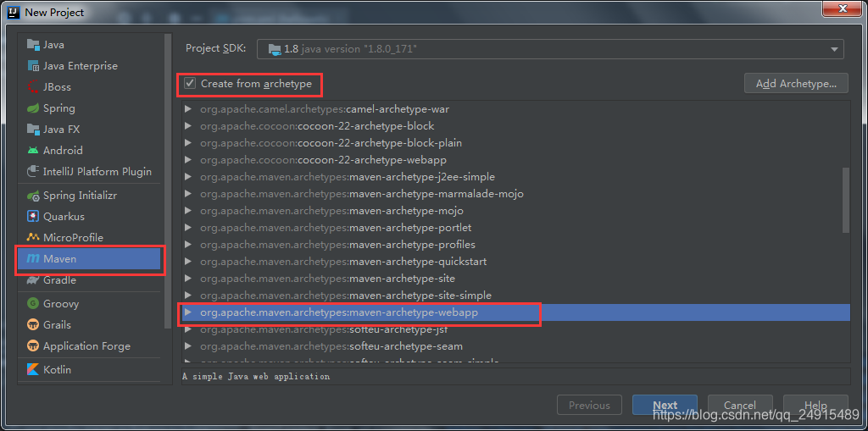
Task: Click the Next button
Action: [x=665, y=405]
